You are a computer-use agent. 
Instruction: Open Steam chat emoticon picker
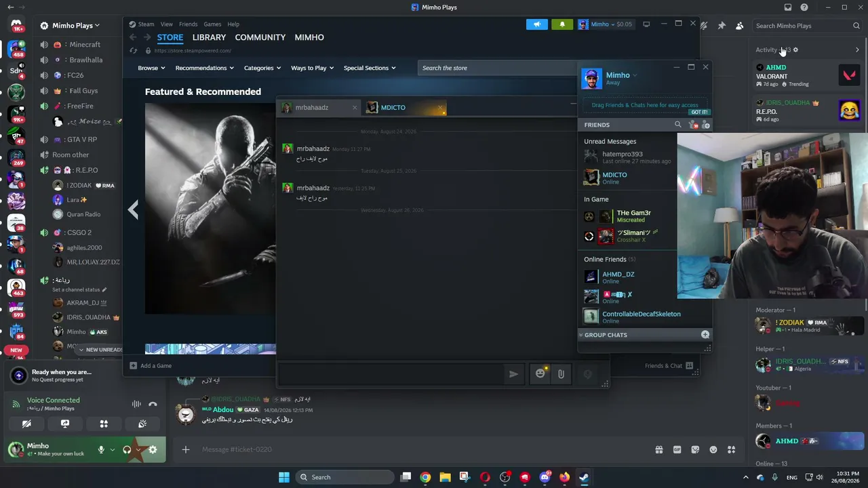(540, 373)
